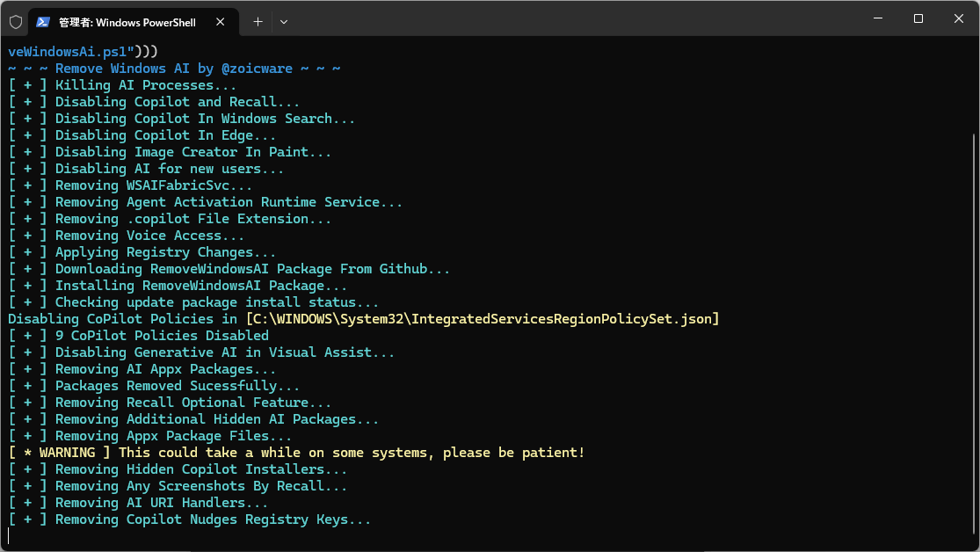
Task: Click the administrator shield icon in title bar
Action: coord(15,21)
